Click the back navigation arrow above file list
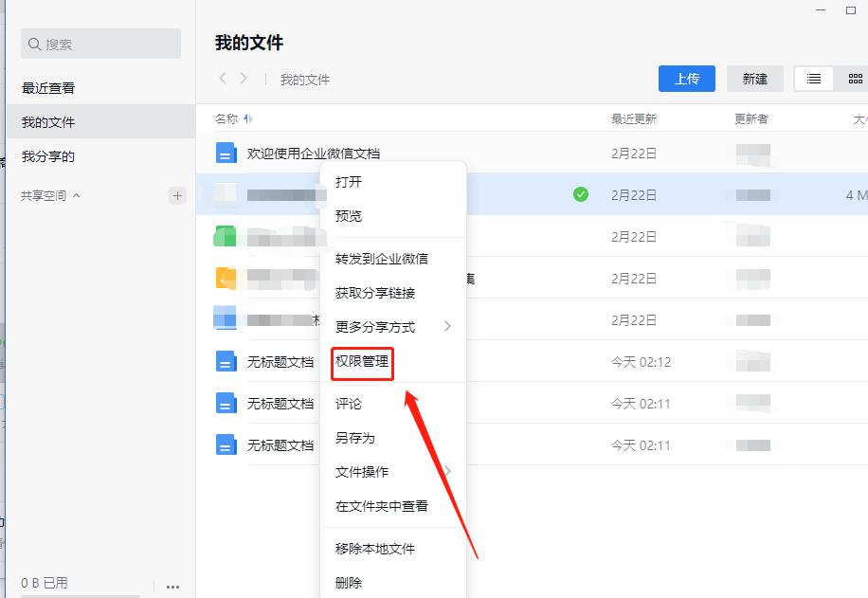The height and width of the screenshot is (598, 868). click(x=222, y=79)
